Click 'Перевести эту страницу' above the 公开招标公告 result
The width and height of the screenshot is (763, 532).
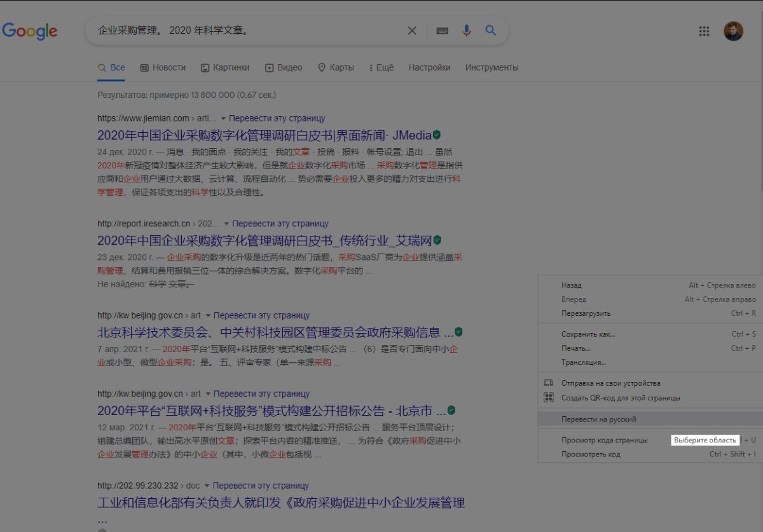pyautogui.click(x=262, y=394)
